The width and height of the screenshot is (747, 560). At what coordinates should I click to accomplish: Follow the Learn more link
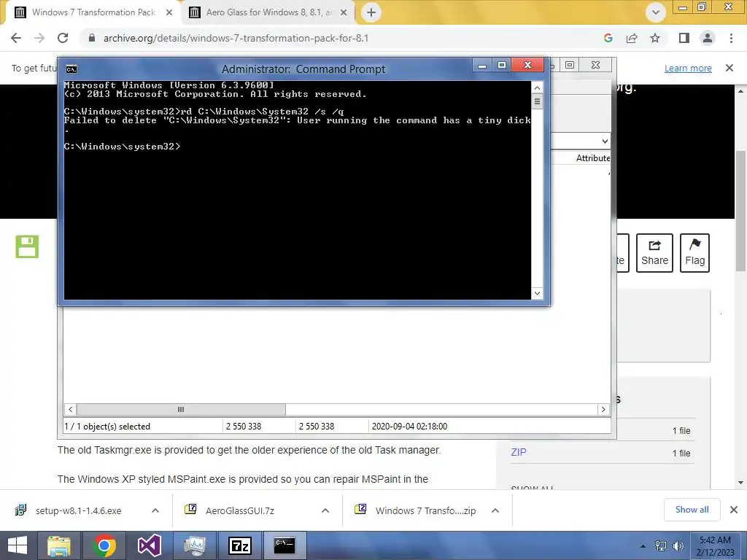[688, 68]
